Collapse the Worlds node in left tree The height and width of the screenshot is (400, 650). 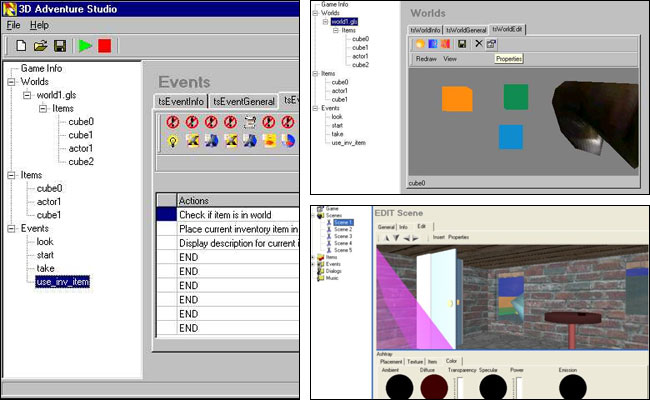pos(11,82)
